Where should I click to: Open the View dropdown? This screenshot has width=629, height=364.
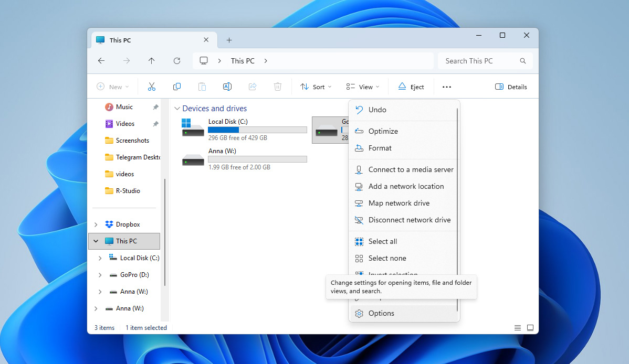click(362, 87)
